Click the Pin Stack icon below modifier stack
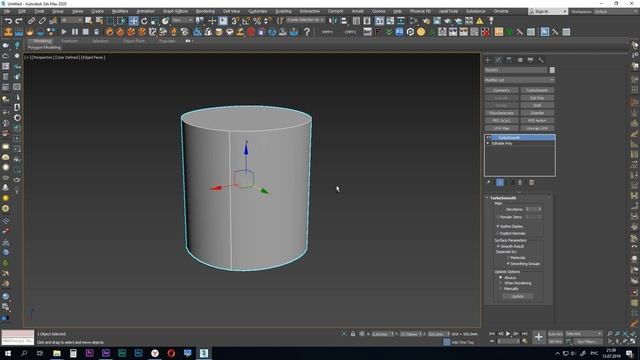This screenshot has height=360, width=640. [x=488, y=182]
